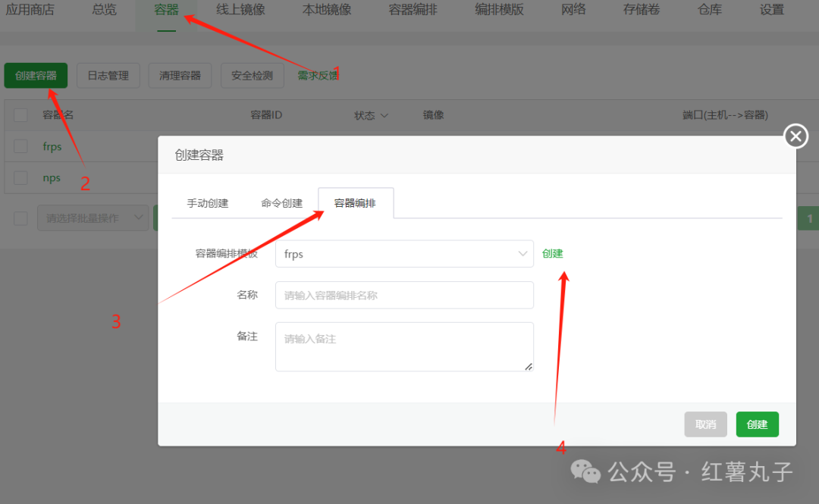This screenshot has width=819, height=504.
Task: Open 日志管理 button
Action: click(x=108, y=76)
